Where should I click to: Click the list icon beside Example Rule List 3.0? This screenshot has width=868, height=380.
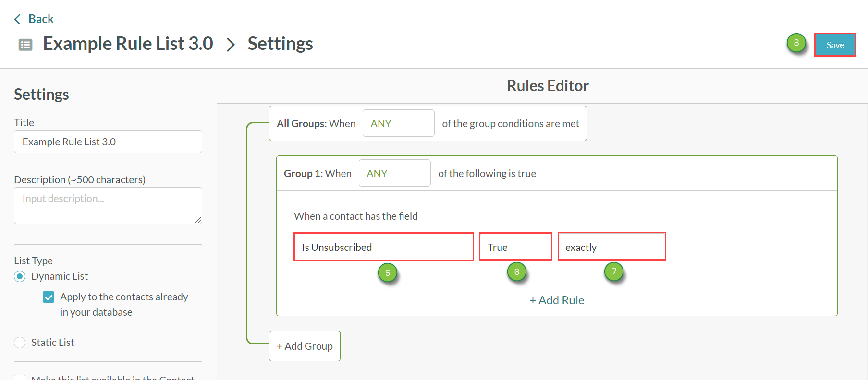25,45
